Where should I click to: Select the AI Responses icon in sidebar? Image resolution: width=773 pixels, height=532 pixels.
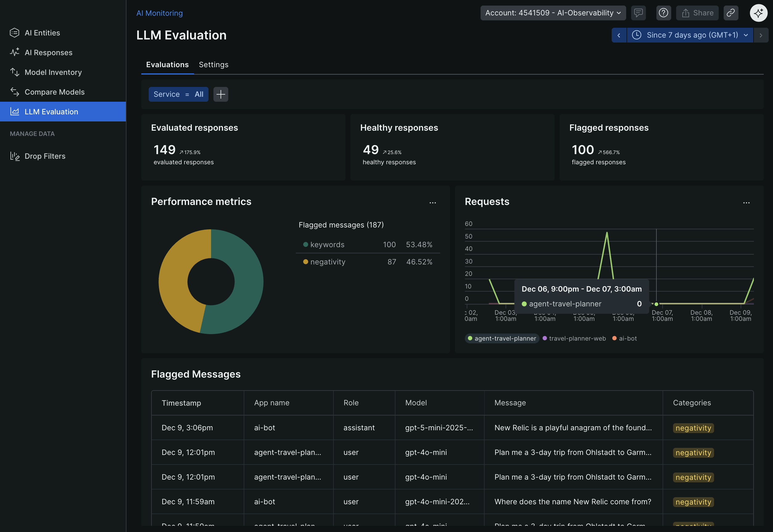point(15,52)
